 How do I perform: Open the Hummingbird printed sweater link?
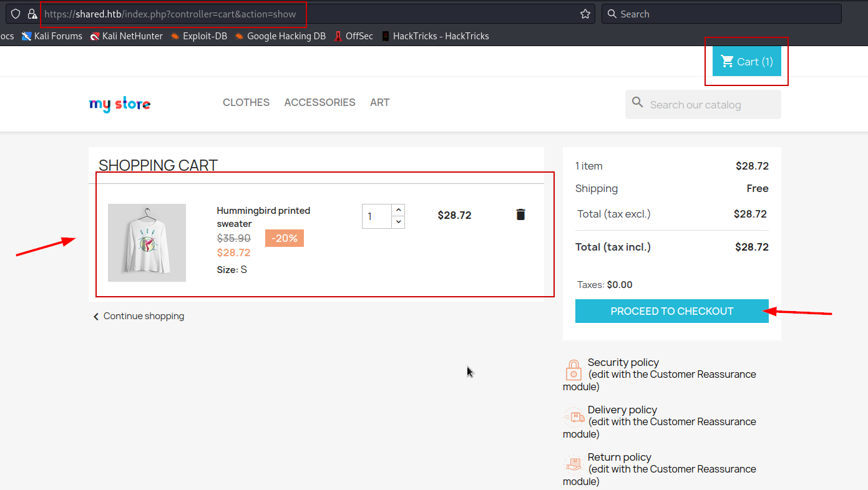tap(263, 217)
